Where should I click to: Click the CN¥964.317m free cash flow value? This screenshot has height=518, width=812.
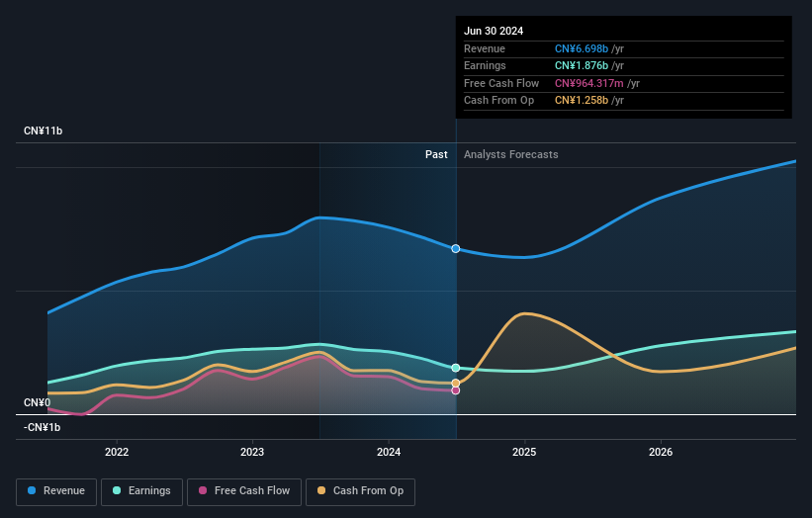(589, 83)
